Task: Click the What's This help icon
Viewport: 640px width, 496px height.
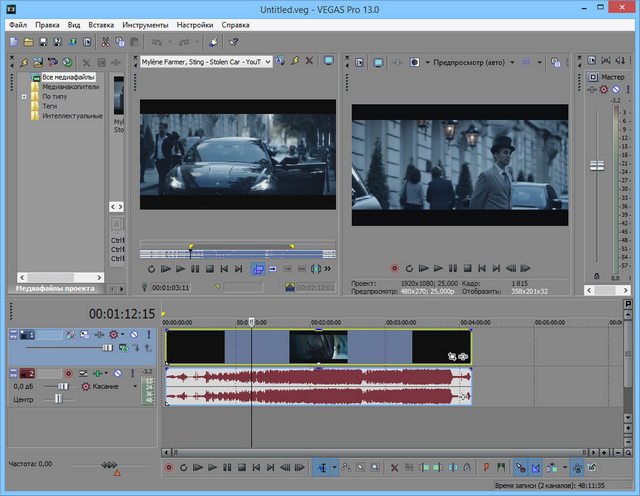Action: tap(233, 42)
